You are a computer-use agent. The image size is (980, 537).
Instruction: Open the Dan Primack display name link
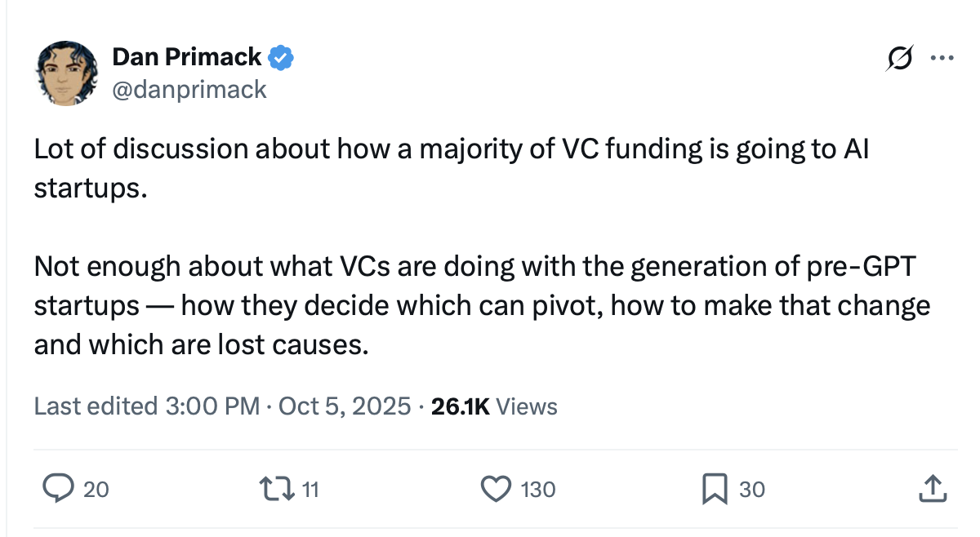tap(186, 57)
